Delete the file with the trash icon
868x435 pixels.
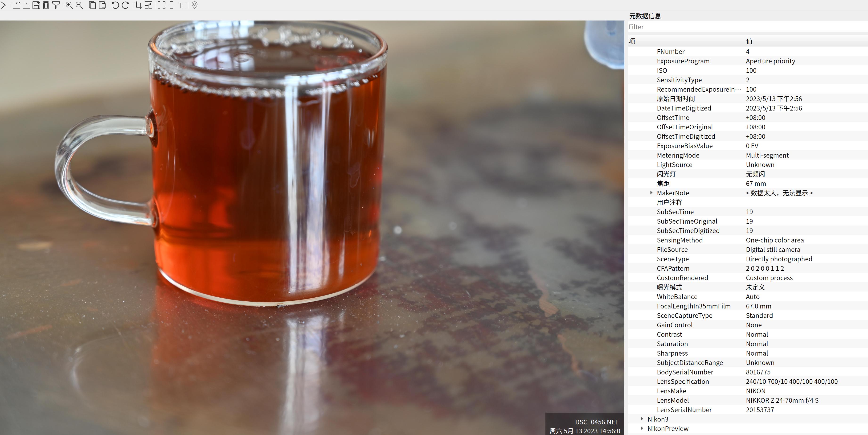[x=46, y=5]
